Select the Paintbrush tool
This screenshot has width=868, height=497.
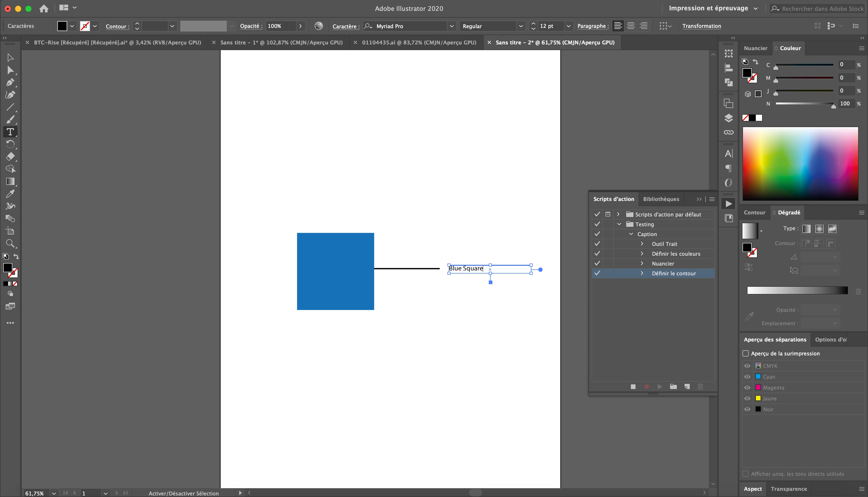[10, 119]
